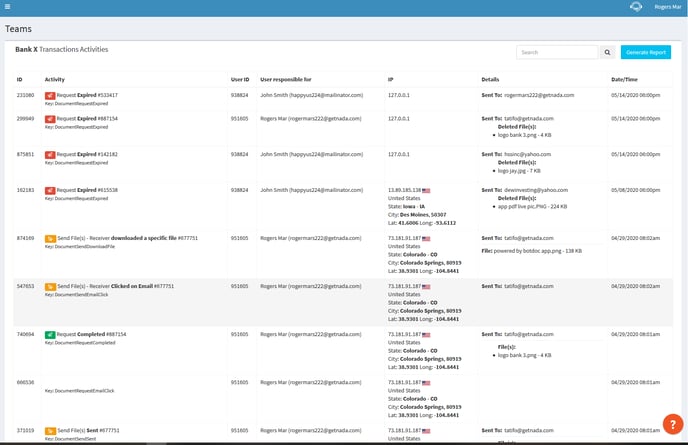This screenshot has width=688, height=445.
Task: Click orange send icon for downloaded file row
Action: pos(50,238)
